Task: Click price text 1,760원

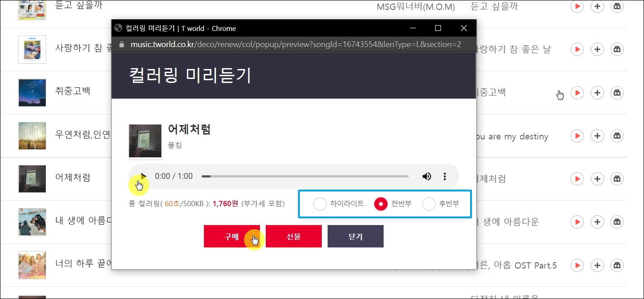Action: (225, 204)
